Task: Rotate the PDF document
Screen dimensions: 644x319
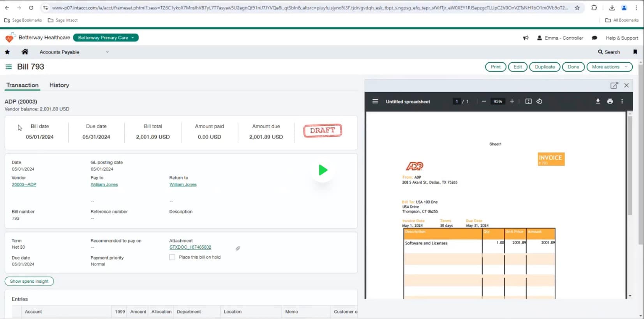Action: [x=539, y=101]
